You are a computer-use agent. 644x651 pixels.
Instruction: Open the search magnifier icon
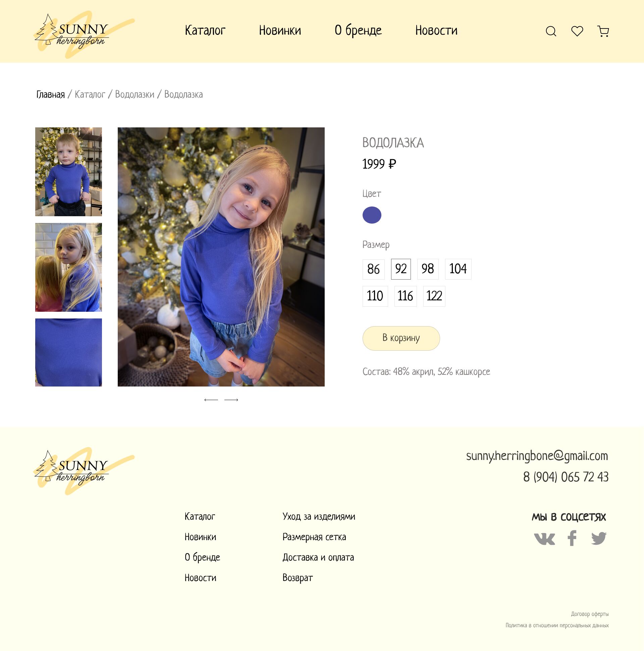551,31
